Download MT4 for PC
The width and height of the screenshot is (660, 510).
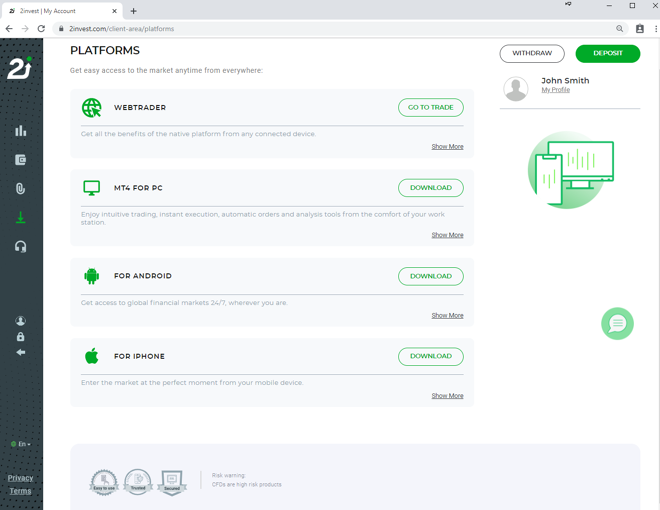(431, 188)
